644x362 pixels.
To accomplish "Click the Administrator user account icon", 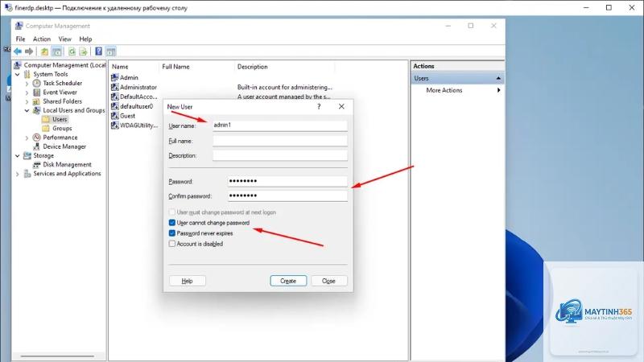I will coord(114,87).
